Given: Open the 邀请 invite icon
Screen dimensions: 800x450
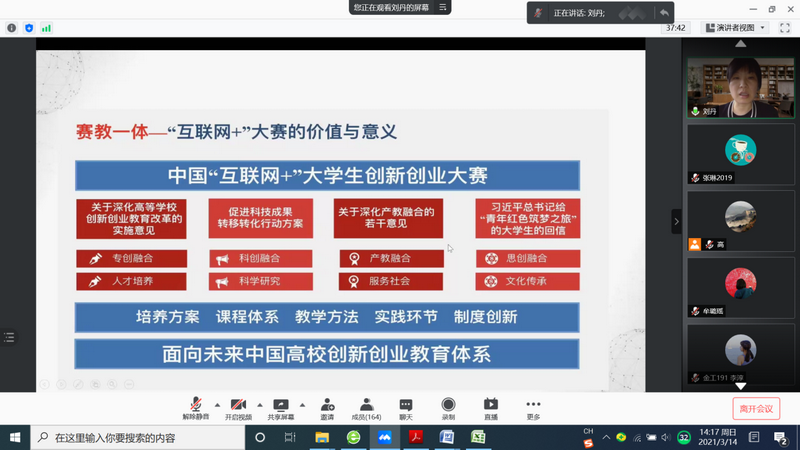Looking at the screenshot, I should pyautogui.click(x=327, y=408).
